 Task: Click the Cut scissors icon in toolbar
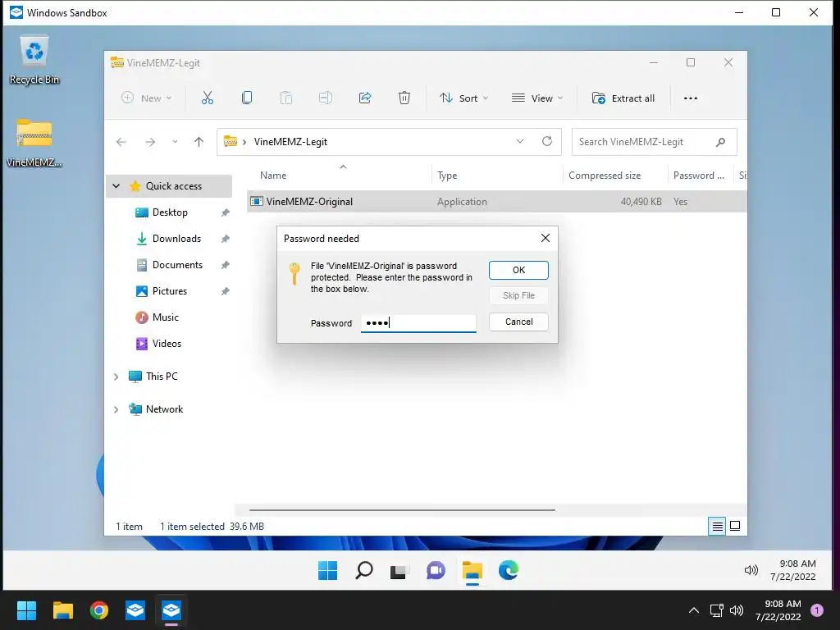[x=208, y=98]
